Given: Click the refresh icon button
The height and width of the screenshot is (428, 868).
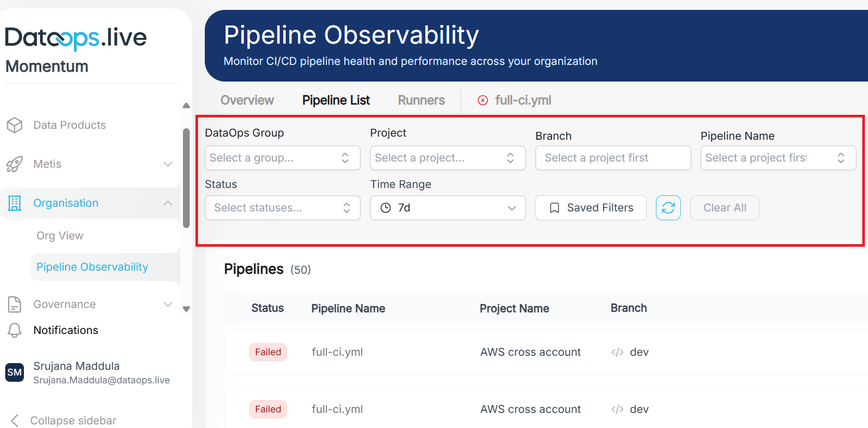Looking at the screenshot, I should (x=668, y=208).
